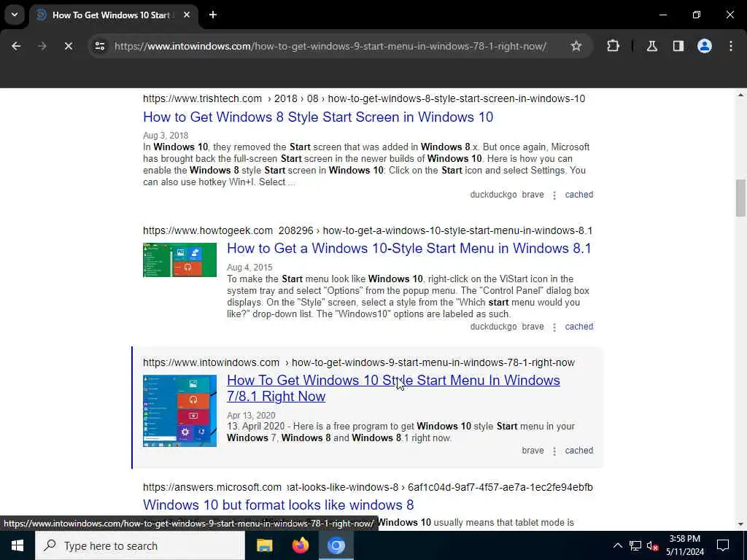747x560 pixels.
Task: Click the howtogeek result thumbnail
Action: [179, 260]
